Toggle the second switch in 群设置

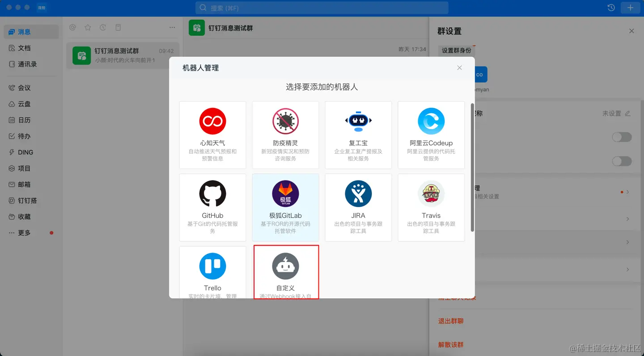click(x=622, y=161)
